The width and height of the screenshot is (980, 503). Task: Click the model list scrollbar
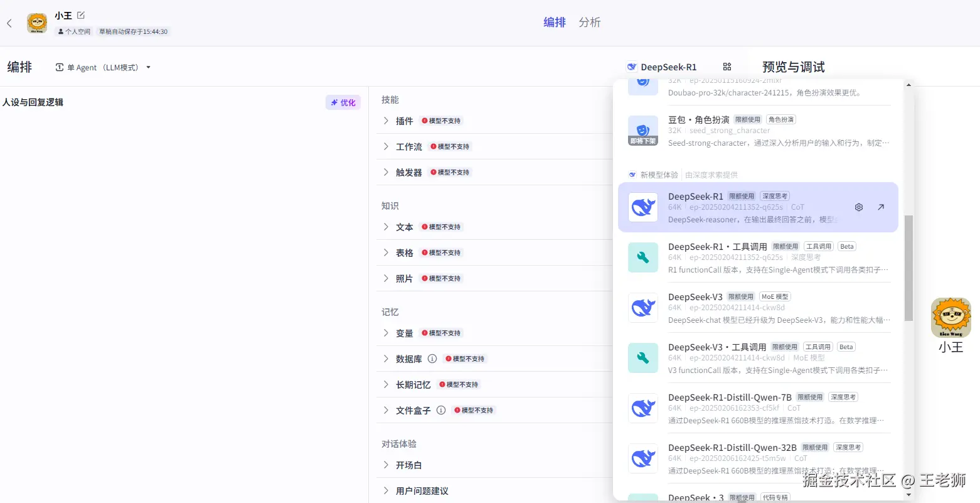908,268
